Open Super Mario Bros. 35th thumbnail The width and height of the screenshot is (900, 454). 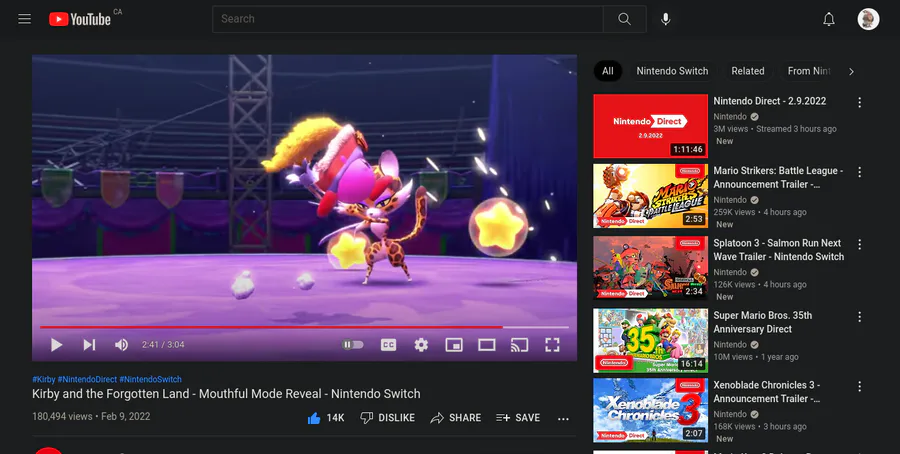pos(650,340)
